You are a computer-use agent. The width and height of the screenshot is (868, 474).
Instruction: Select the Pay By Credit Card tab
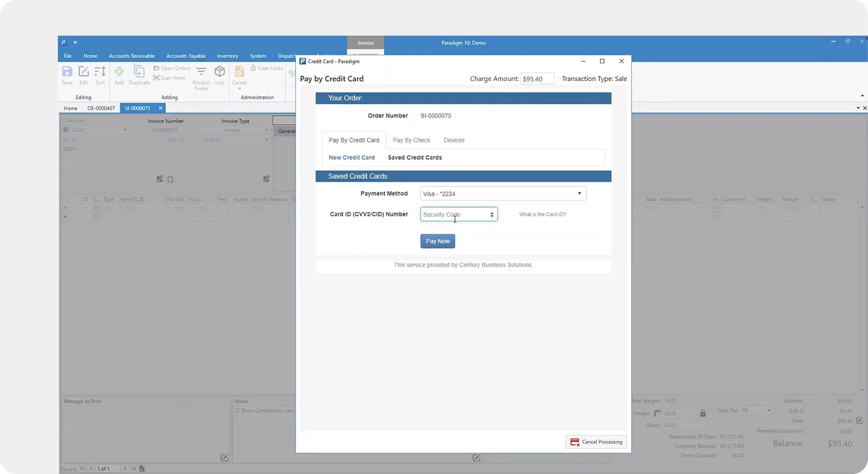point(354,140)
